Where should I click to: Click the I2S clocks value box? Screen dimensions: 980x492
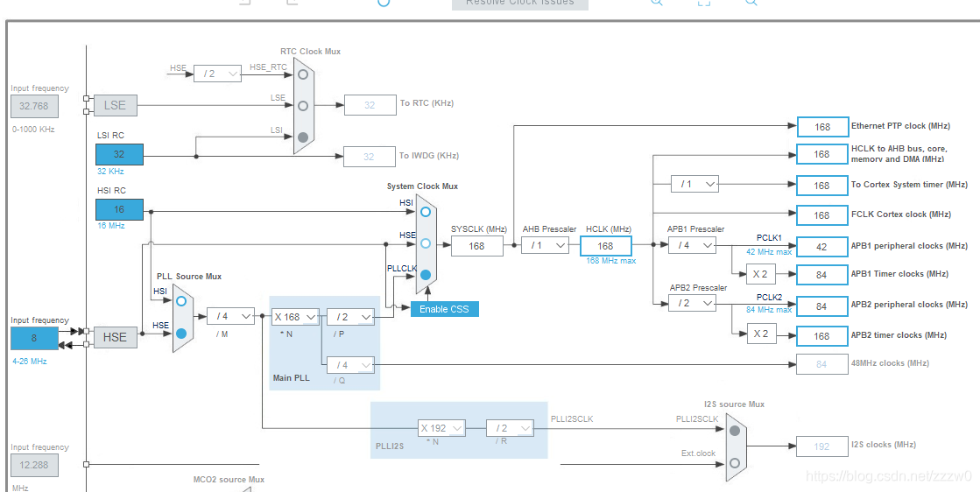coord(821,446)
